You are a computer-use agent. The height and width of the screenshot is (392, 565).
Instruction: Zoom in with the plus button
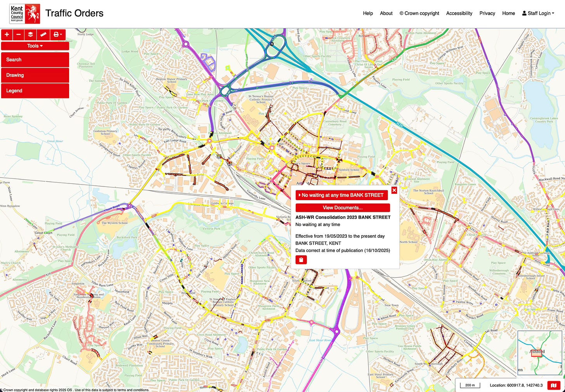[7, 35]
